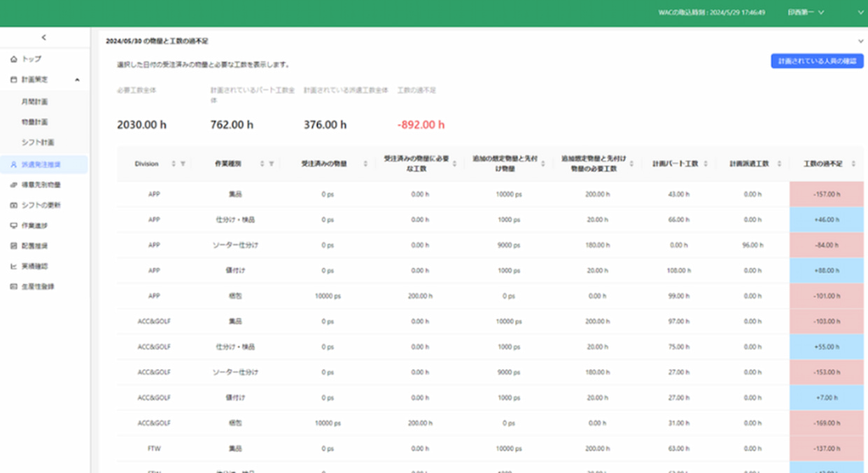
Task: Collapse the 計画策定 sidebar group
Action: pyautogui.click(x=77, y=80)
